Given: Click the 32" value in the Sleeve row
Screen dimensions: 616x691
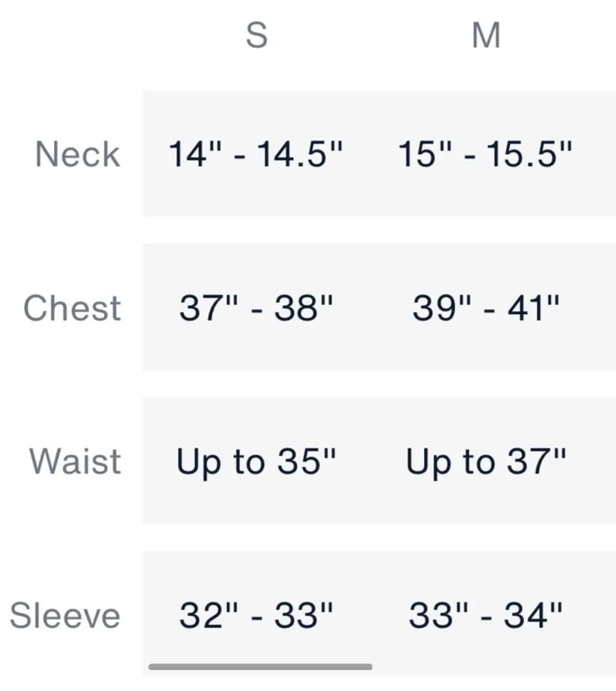Looking at the screenshot, I should point(209,615).
